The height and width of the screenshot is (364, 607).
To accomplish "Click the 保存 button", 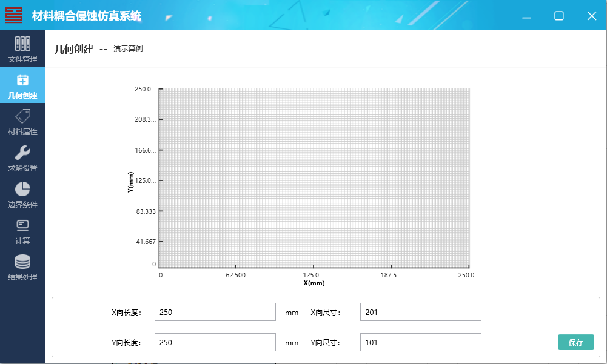I will click(x=575, y=342).
